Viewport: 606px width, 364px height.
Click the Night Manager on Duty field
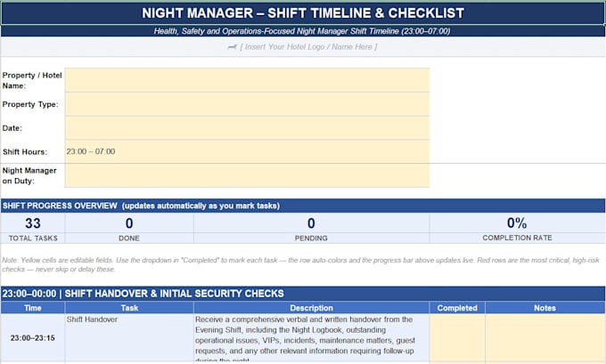point(247,175)
